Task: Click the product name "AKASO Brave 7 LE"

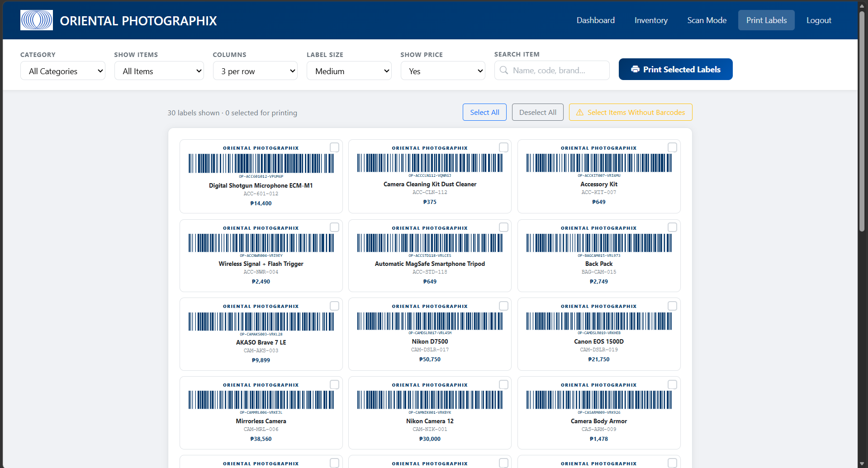Action: 261,342
